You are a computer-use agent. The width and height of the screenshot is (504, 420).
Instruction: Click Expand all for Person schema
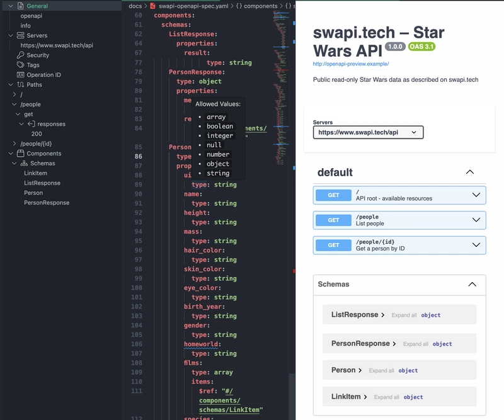pyautogui.click(x=382, y=370)
